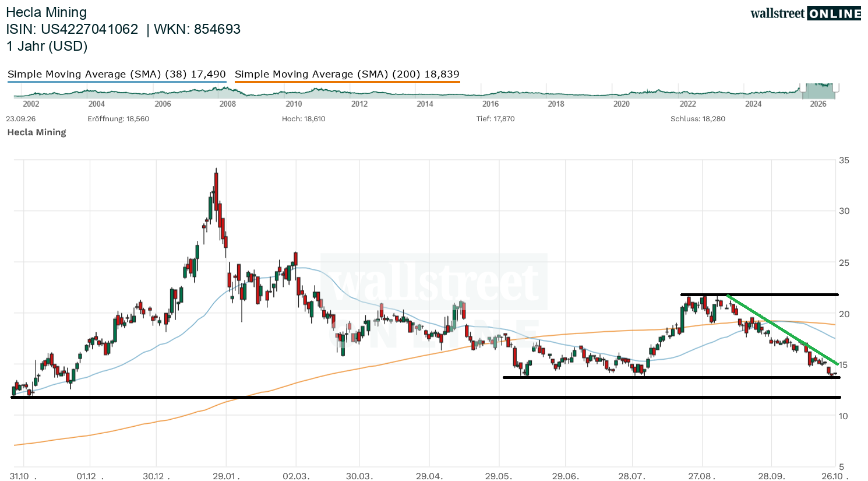Toggle the SMA (200) legend entry
Viewport: 868px width, 481px height.
tap(347, 74)
